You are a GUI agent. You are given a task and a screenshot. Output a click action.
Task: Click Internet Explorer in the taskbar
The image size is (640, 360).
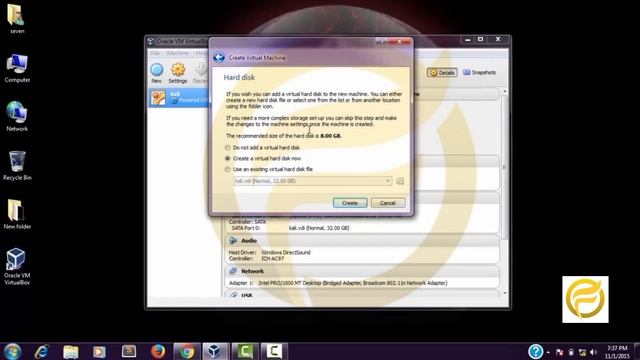pyautogui.click(x=41, y=351)
